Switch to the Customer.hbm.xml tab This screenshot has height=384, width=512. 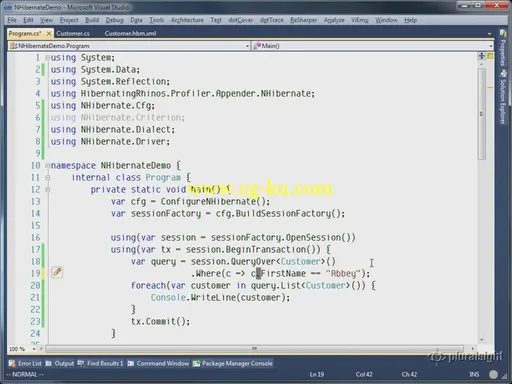[130, 33]
